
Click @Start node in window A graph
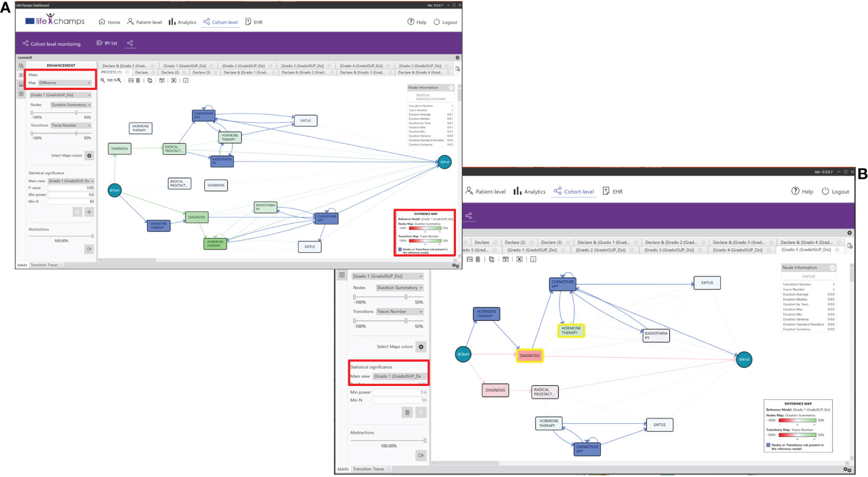114,190
